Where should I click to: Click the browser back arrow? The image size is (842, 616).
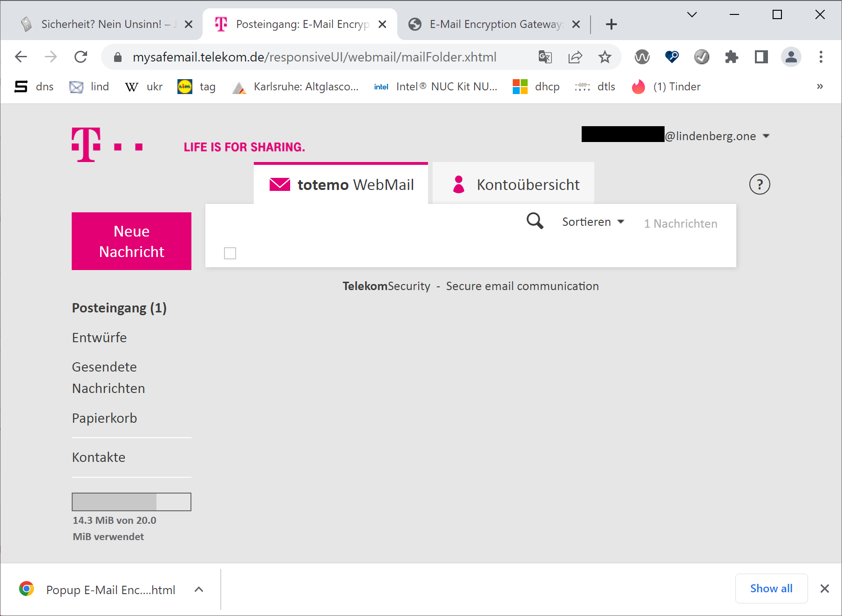pyautogui.click(x=21, y=57)
